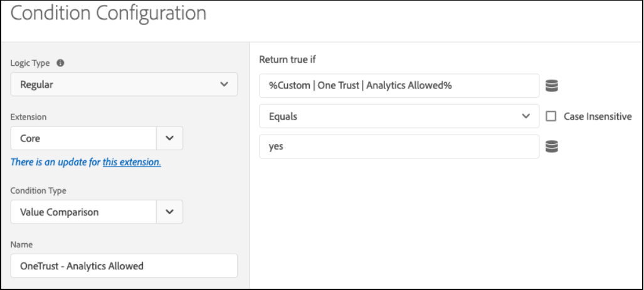Click the Core extension text box

click(x=83, y=138)
